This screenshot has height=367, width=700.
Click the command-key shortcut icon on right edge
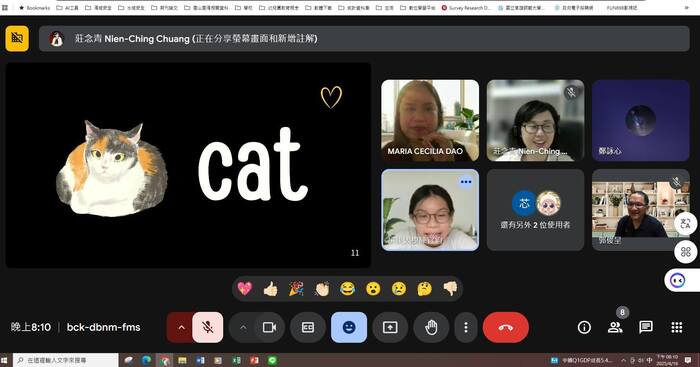[685, 252]
